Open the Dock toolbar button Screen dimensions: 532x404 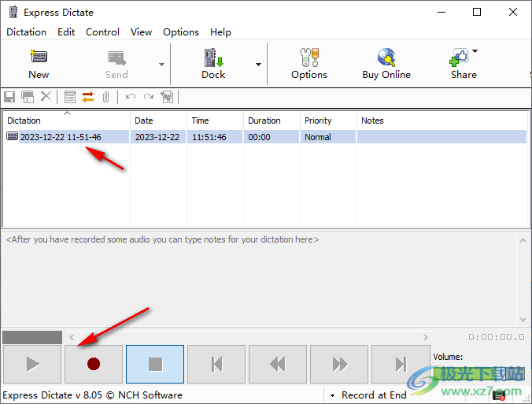click(x=213, y=64)
